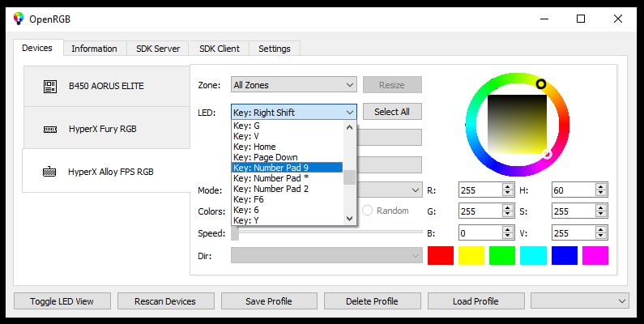
Task: Select B450 AORUS ELITE device label
Action: (x=106, y=86)
